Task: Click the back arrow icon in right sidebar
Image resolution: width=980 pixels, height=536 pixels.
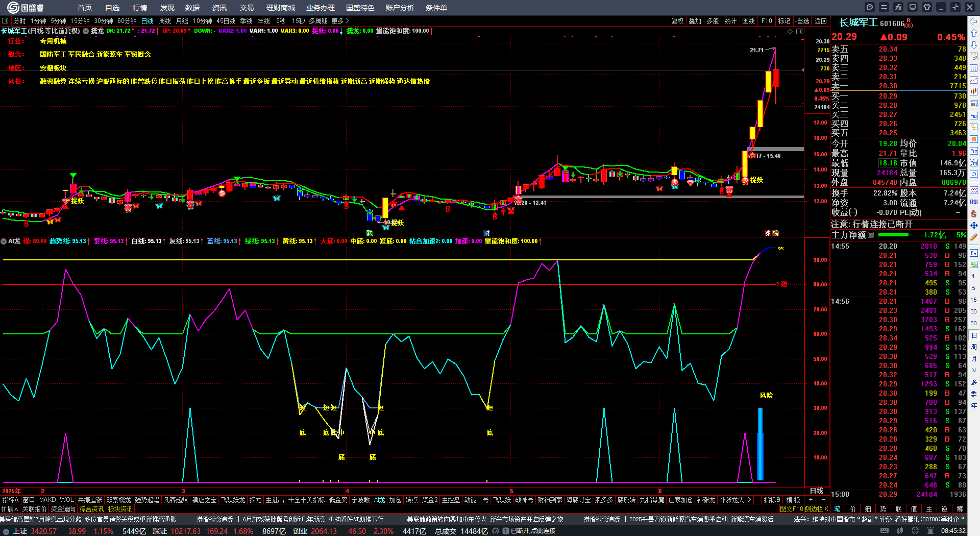Action: click(974, 21)
